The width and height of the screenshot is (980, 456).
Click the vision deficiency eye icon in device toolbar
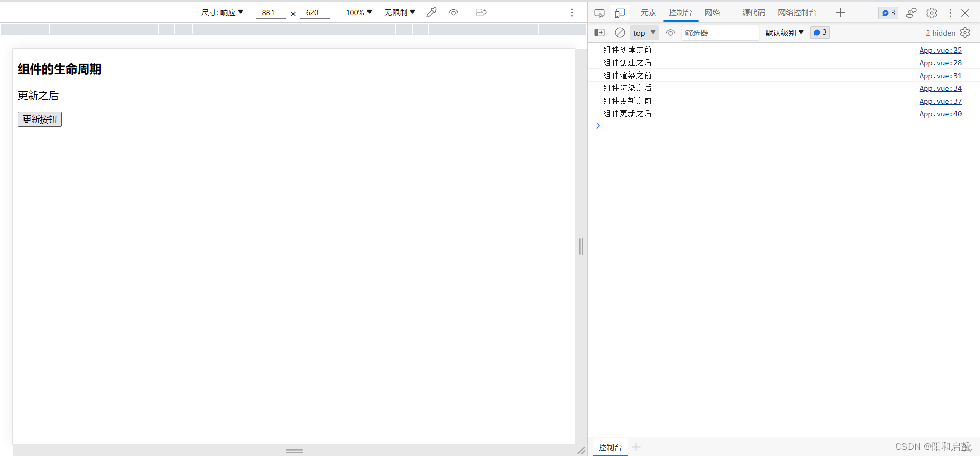(x=453, y=12)
